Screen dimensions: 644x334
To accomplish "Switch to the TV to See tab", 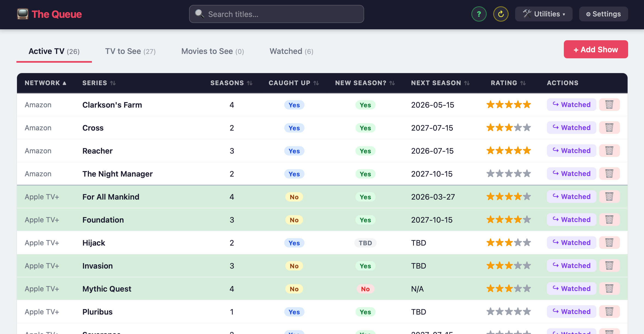I will (130, 51).
